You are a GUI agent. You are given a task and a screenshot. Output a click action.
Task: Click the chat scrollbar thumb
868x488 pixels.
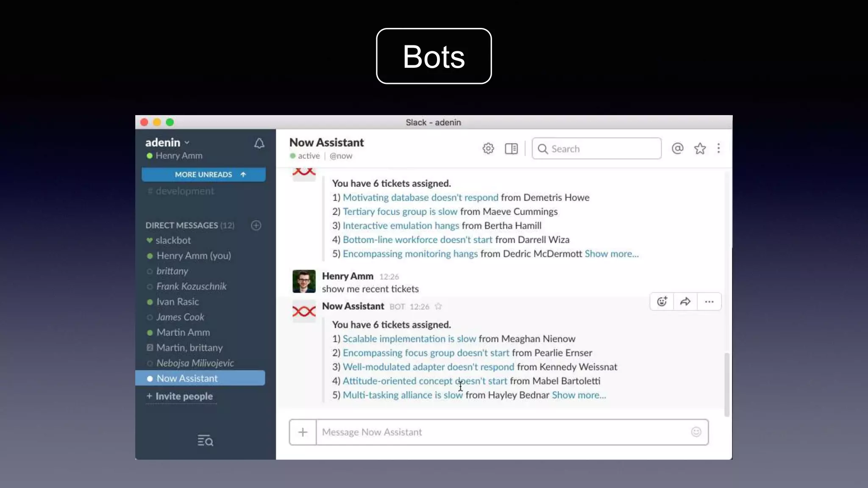pyautogui.click(x=727, y=385)
